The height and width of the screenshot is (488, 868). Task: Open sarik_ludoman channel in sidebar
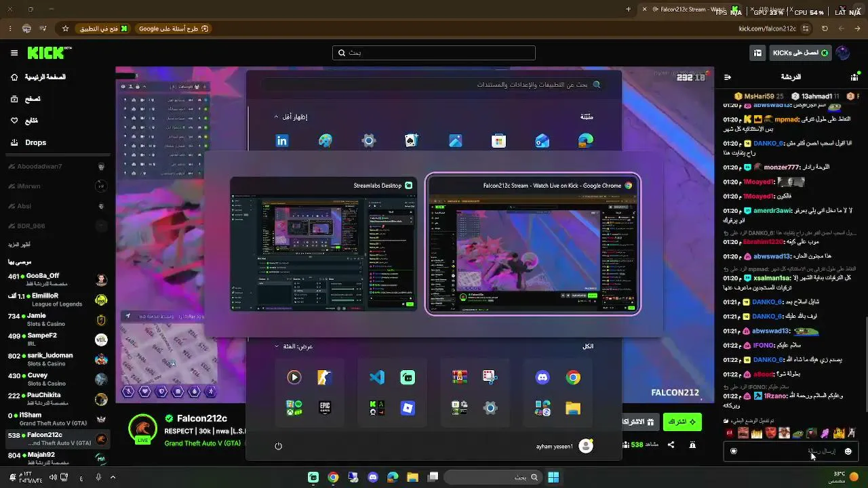[58, 359]
